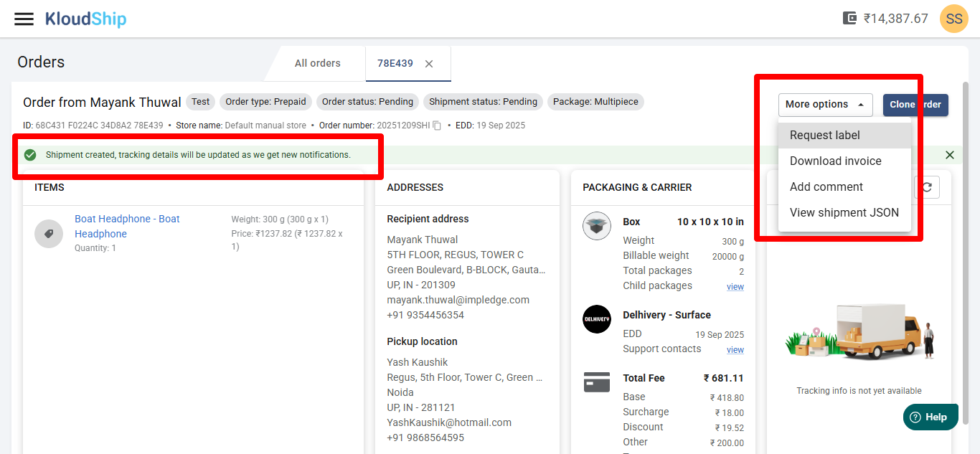Click the item tag icon for Boat Headphone
The image size is (980, 454).
[49, 234]
